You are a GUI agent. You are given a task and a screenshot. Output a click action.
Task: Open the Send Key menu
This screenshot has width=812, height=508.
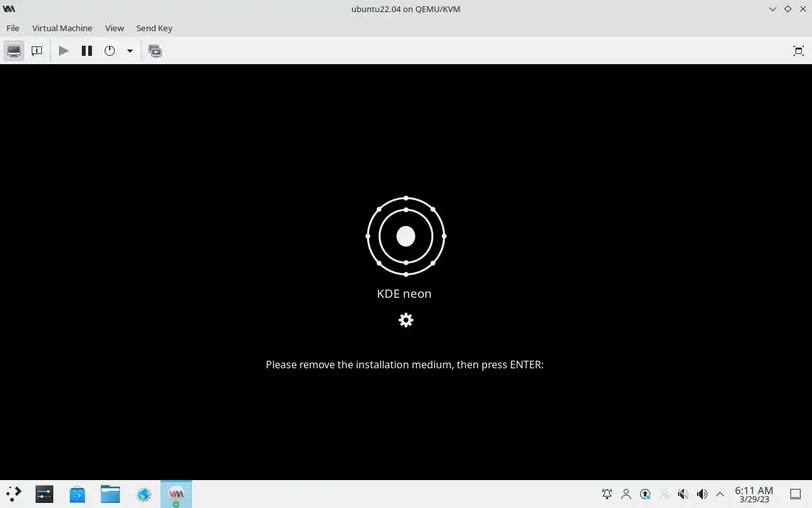click(x=154, y=28)
